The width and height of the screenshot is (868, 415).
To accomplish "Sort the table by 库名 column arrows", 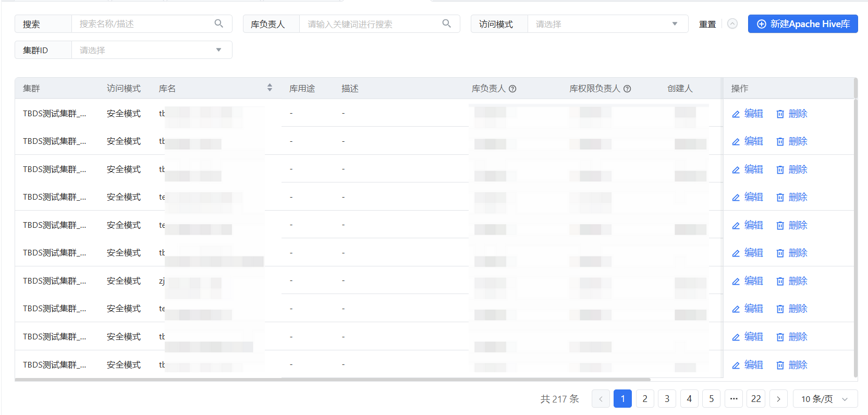I will pos(270,88).
